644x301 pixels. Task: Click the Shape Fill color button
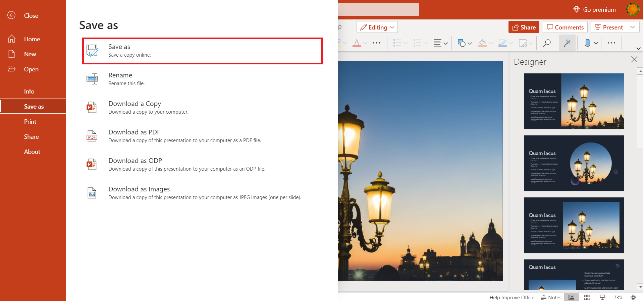(x=482, y=43)
